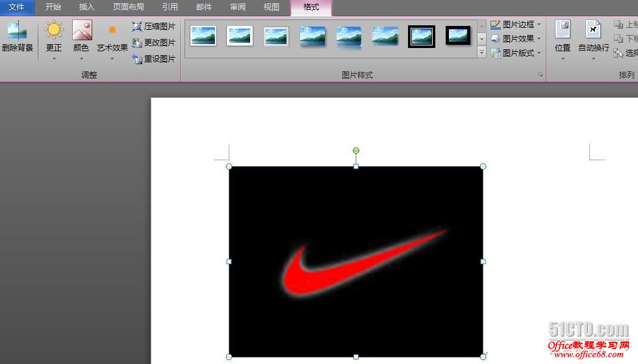Open the 文件 file tab

(17, 7)
